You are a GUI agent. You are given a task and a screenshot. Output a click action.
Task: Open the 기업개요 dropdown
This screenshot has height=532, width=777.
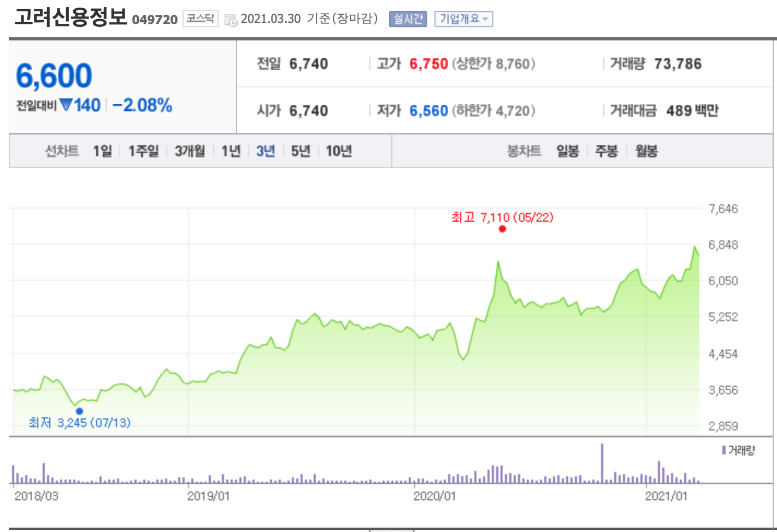click(x=463, y=19)
